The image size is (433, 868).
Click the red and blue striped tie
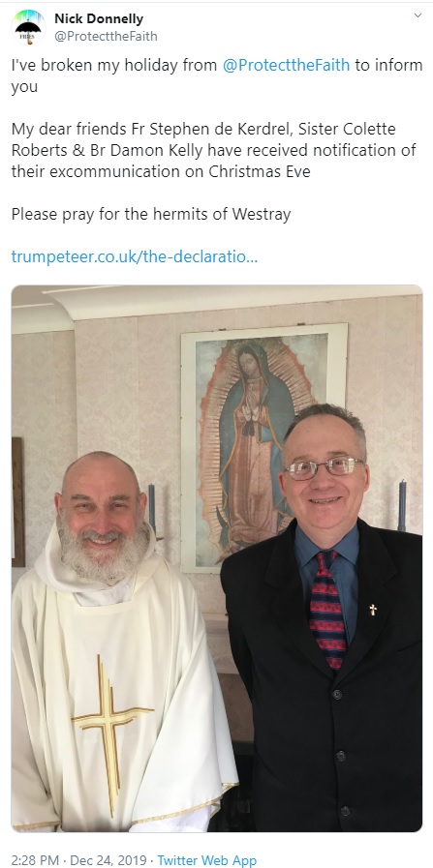(327, 609)
